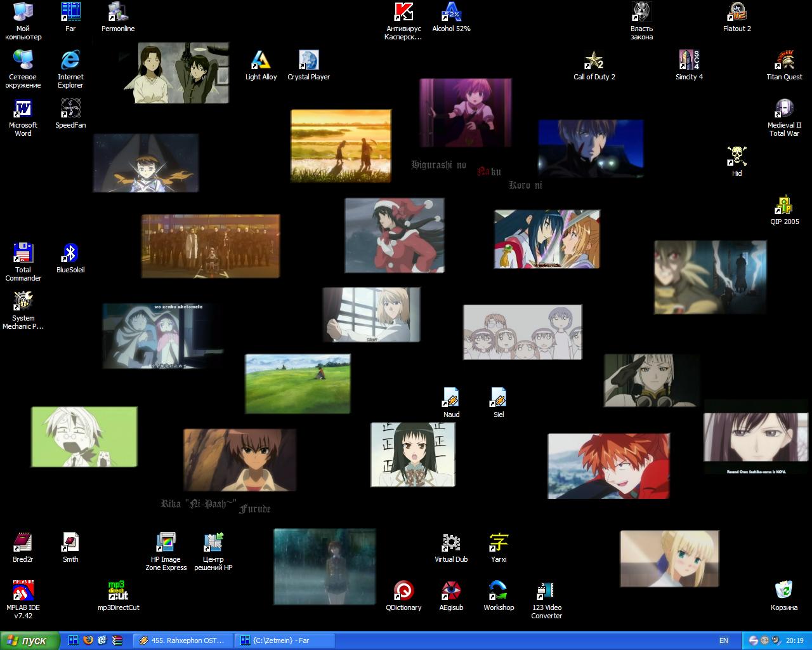Viewport: 812px width, 650px height.
Task: Click the пуск Start button
Action: tap(30, 640)
